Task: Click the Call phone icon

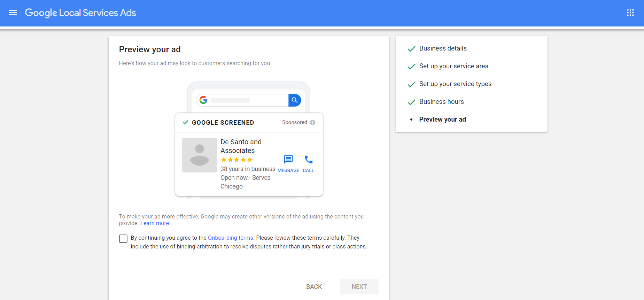Action: (308, 160)
